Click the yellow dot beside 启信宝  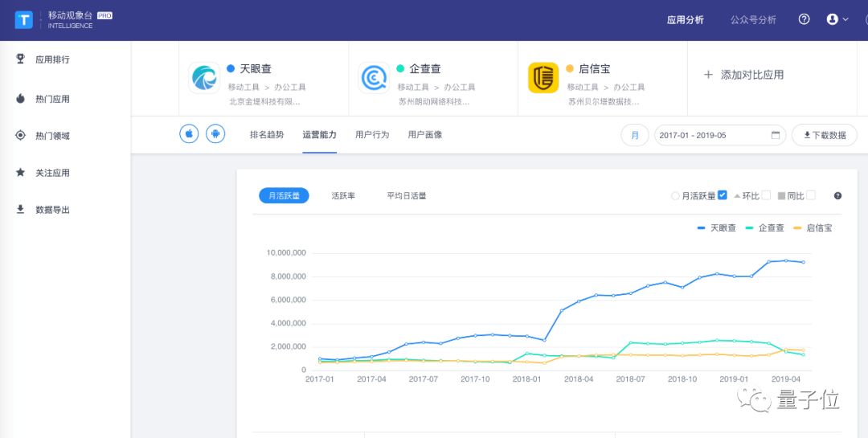click(570, 68)
